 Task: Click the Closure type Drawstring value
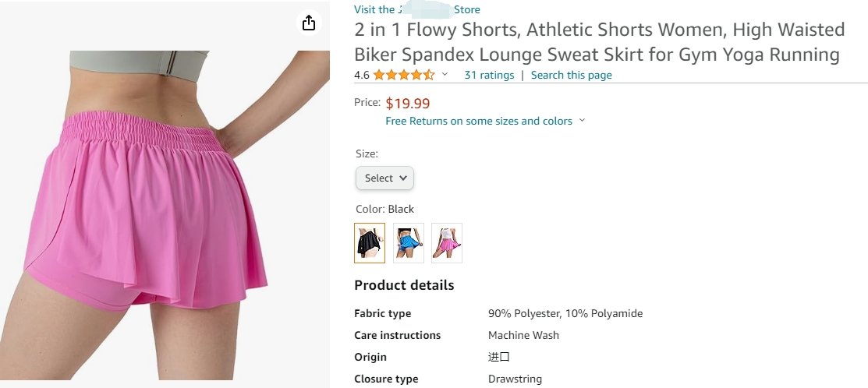515,379
